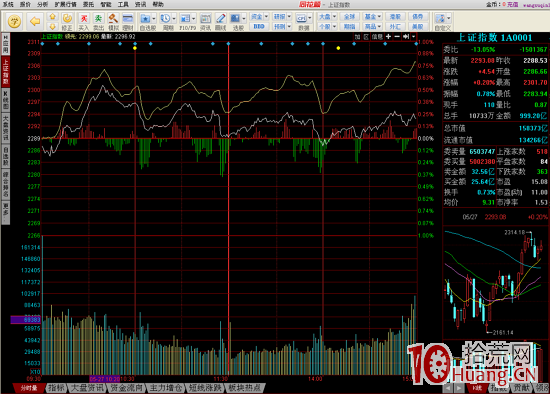Expand the 自选股 dropdown arrow
550x394 pixels.
pyautogui.click(x=154, y=18)
